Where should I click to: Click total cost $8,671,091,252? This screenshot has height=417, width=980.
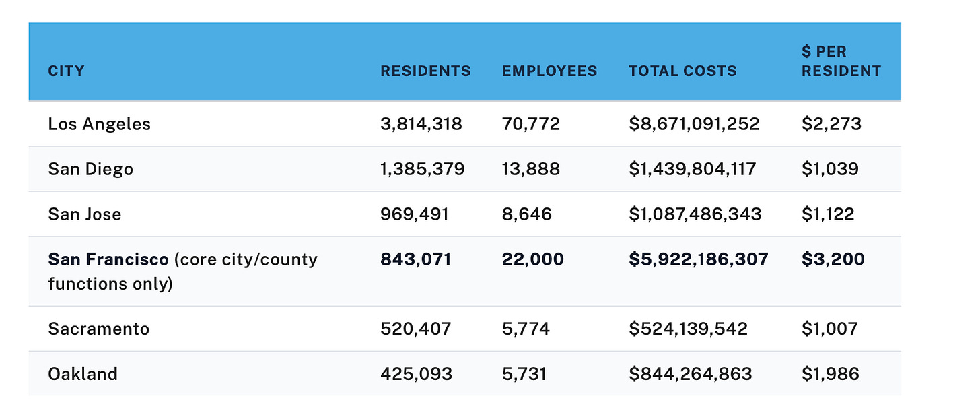[x=694, y=124]
